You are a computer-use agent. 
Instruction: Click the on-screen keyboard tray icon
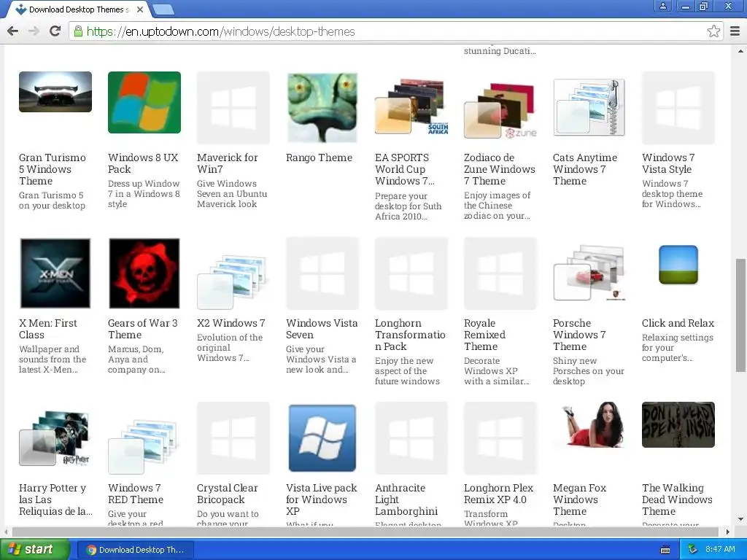click(x=665, y=550)
